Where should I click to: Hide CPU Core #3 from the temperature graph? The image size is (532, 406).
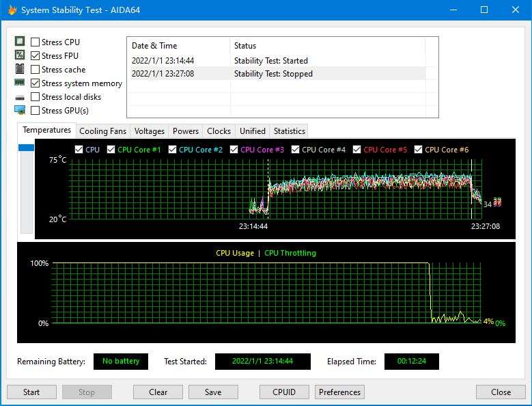tap(234, 150)
